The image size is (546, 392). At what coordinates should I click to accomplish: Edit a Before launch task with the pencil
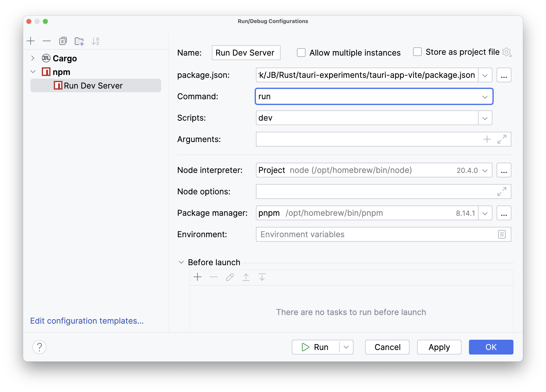tap(230, 277)
